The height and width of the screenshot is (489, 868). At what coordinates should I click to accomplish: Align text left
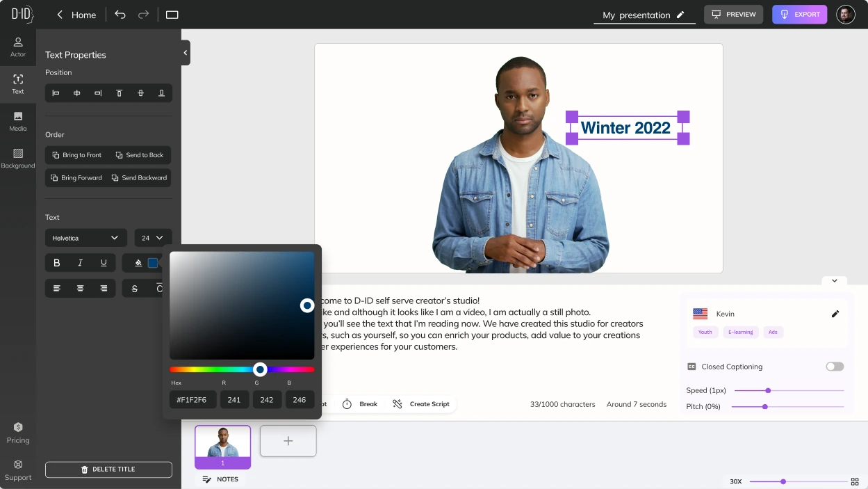point(57,288)
